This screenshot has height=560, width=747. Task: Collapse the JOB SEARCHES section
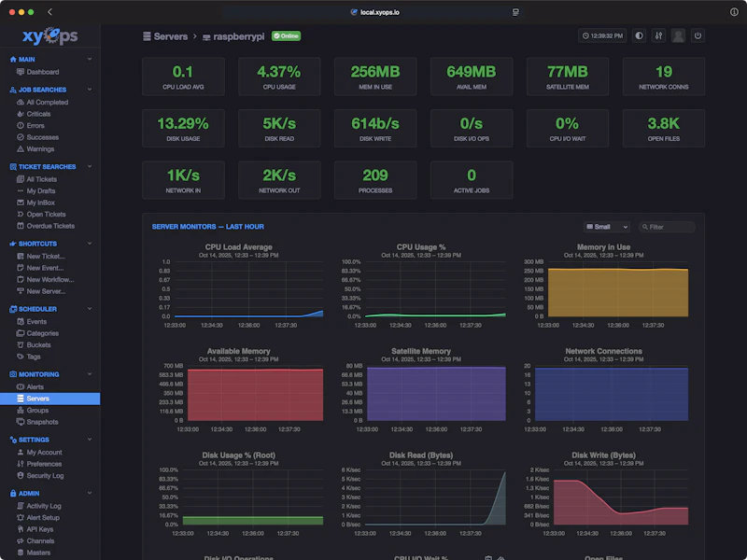90,90
